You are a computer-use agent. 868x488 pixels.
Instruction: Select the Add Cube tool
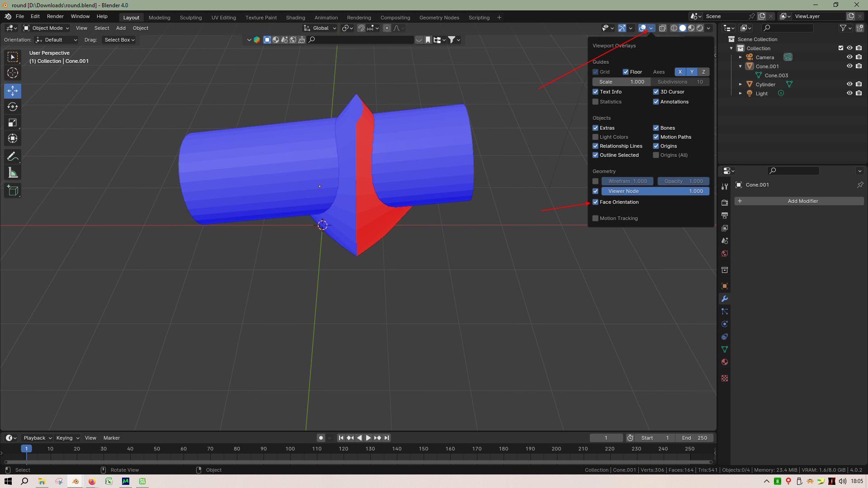(13, 191)
